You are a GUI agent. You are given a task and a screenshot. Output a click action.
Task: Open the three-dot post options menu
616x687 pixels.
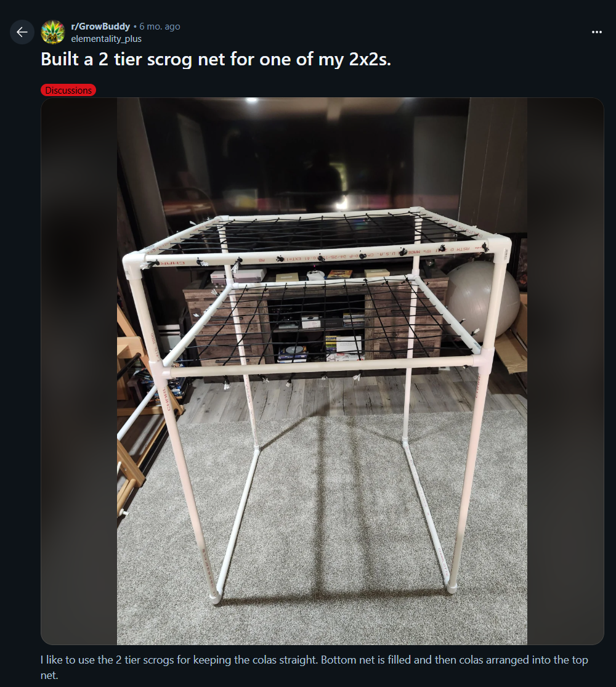tap(596, 32)
